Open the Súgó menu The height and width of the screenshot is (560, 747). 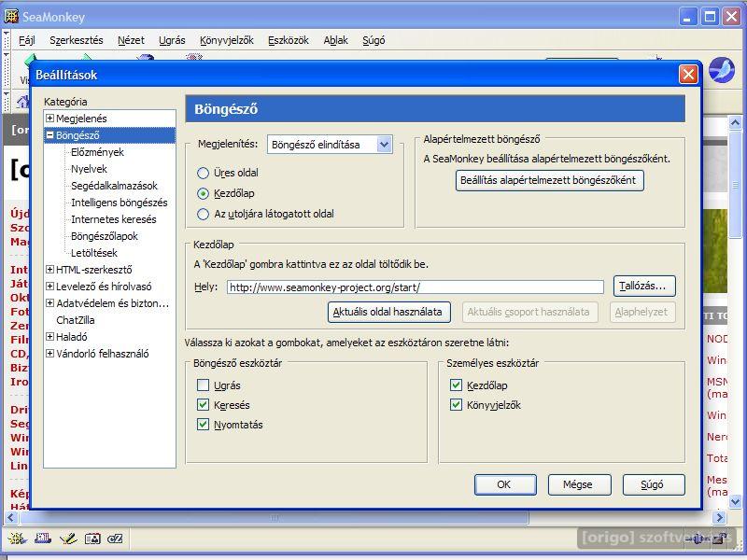(373, 40)
